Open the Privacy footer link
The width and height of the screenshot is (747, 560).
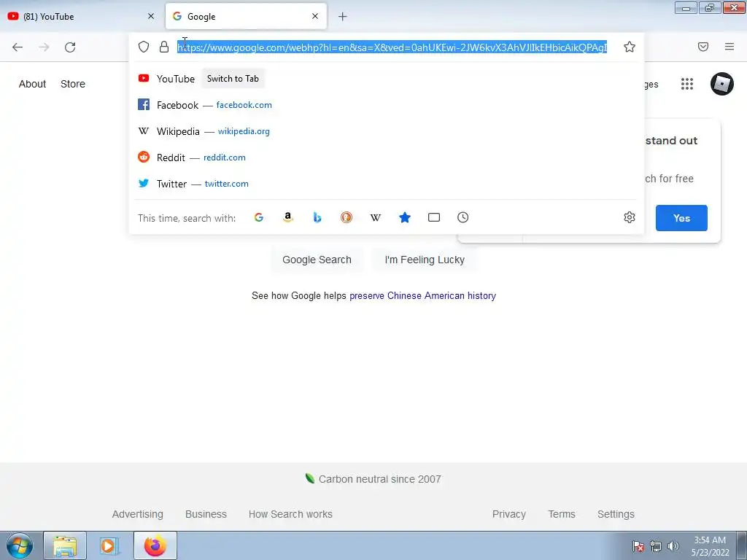[508, 514]
